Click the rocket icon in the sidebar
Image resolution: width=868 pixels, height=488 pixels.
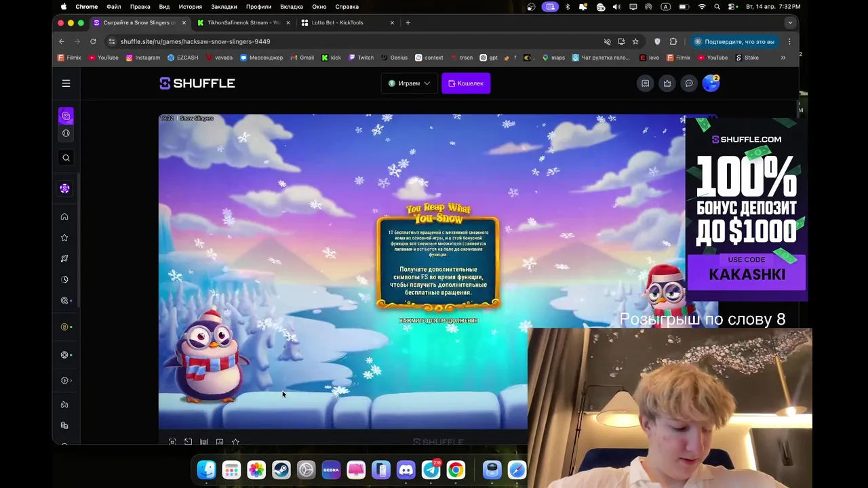pyautogui.click(x=64, y=258)
